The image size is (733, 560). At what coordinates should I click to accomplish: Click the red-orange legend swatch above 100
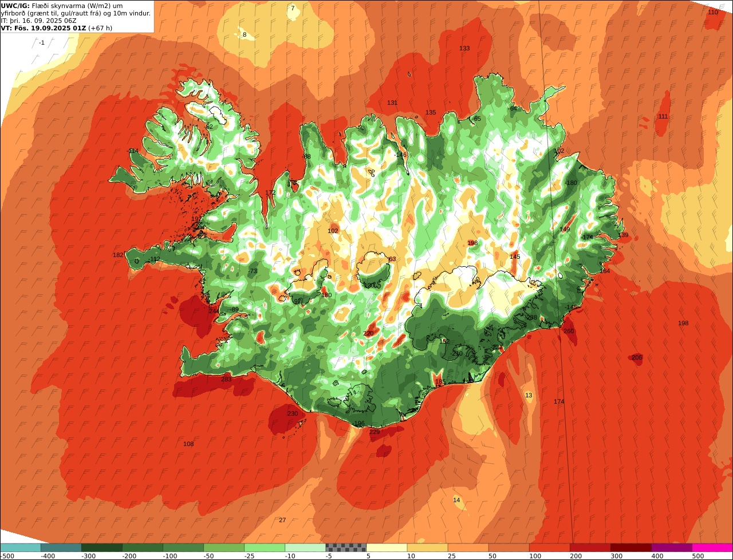point(550,547)
